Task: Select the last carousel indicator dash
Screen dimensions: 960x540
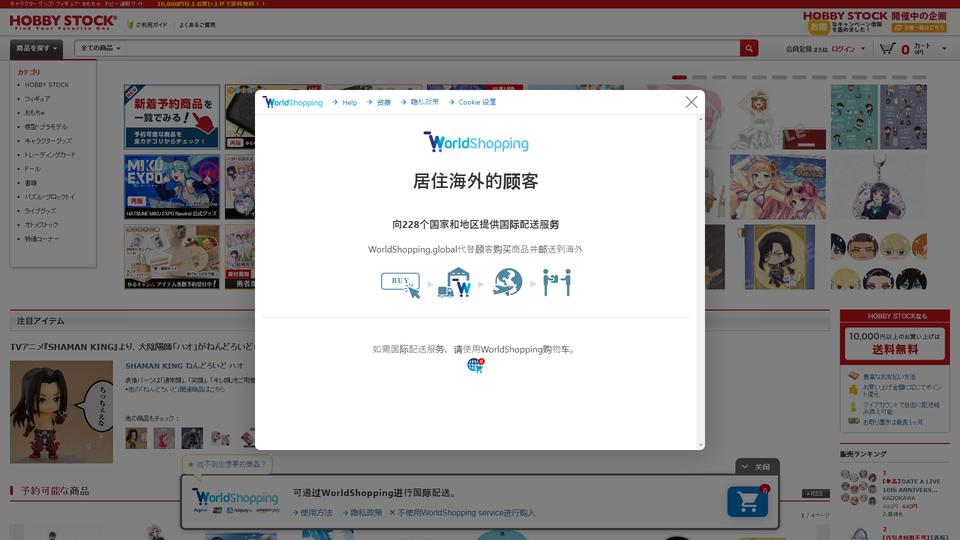Action: [x=919, y=77]
